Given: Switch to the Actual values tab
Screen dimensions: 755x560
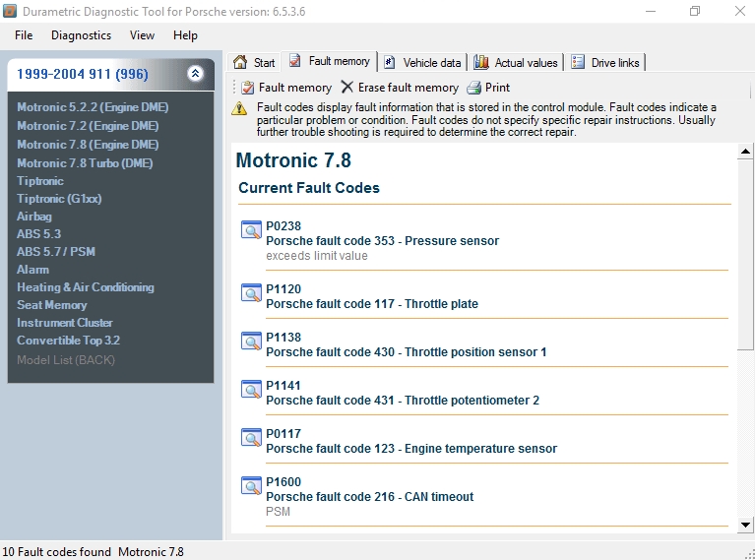Looking at the screenshot, I should [516, 62].
